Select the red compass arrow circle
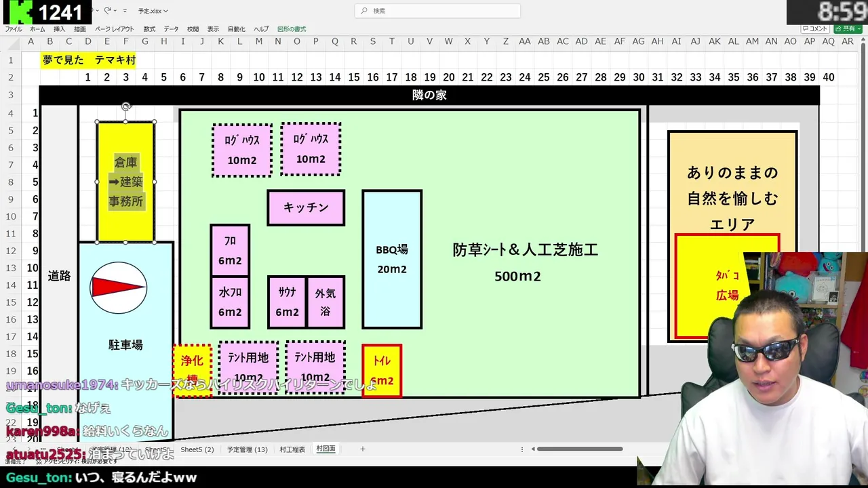The height and width of the screenshot is (488, 868). point(119,288)
